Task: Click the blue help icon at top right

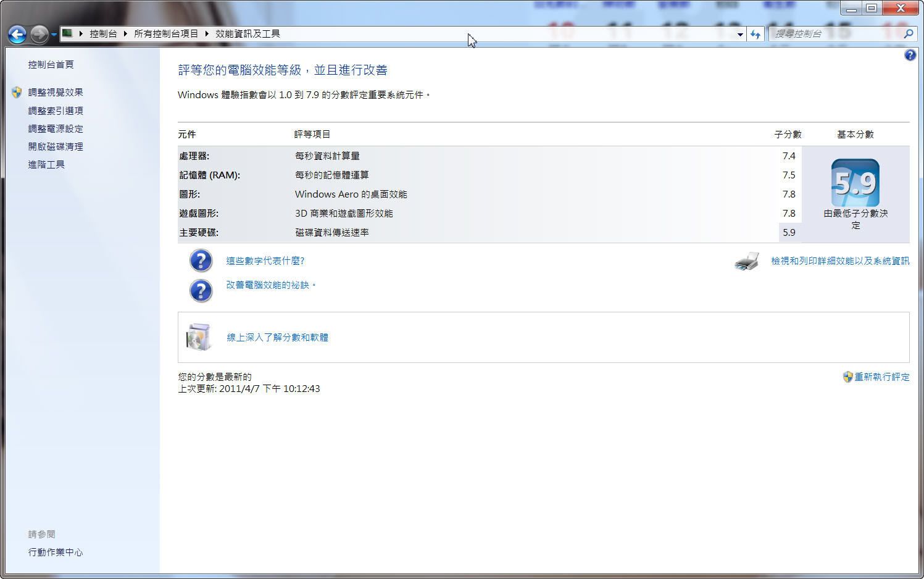Action: click(910, 56)
